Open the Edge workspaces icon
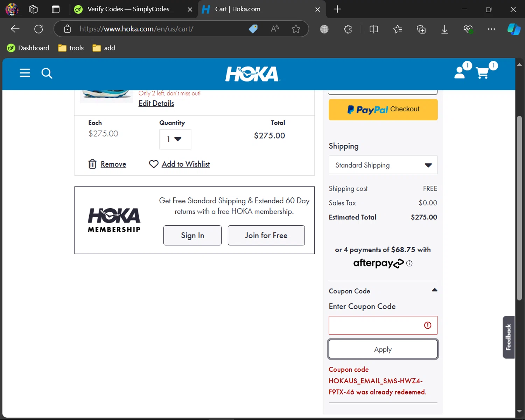This screenshot has width=525, height=420. coord(33,9)
